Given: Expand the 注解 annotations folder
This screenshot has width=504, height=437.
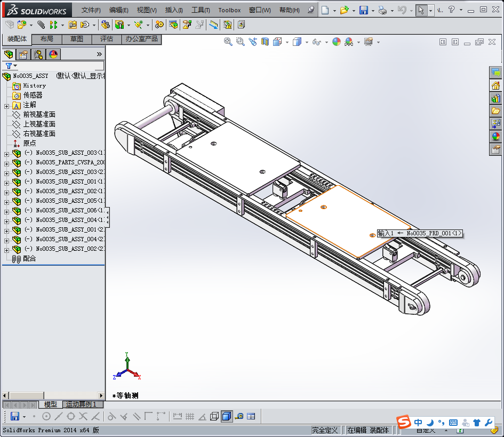Looking at the screenshot, I should pos(6,106).
